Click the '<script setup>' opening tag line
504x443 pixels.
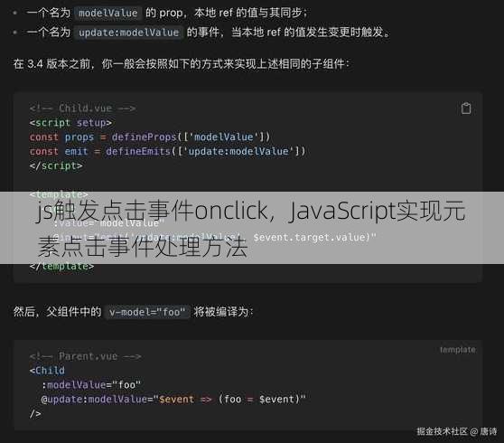pos(70,123)
